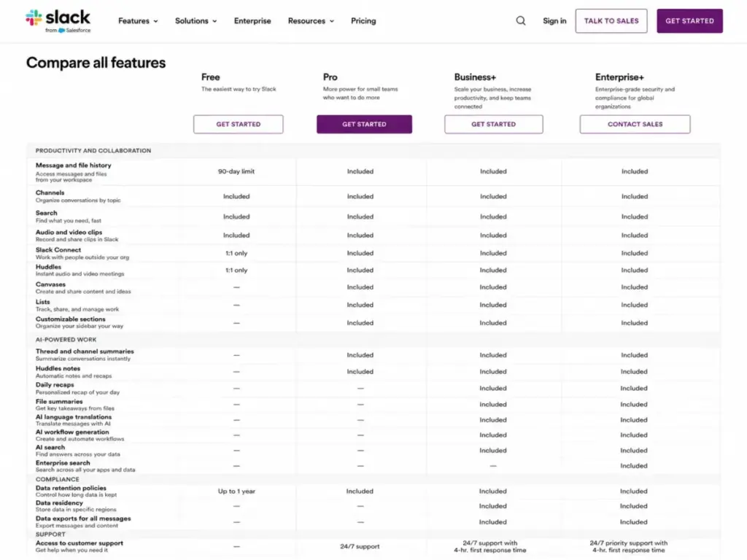Expand the Solutions dropdown menu

[x=196, y=21]
